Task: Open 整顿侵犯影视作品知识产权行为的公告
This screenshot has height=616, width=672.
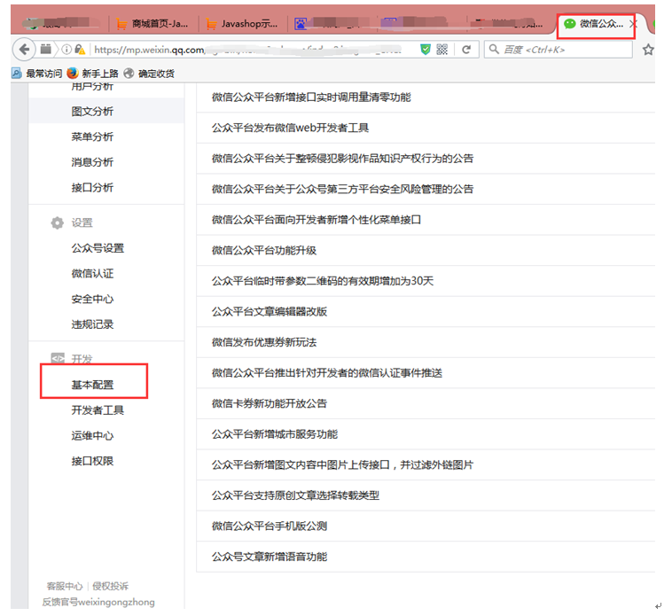Action: pyautogui.click(x=342, y=159)
